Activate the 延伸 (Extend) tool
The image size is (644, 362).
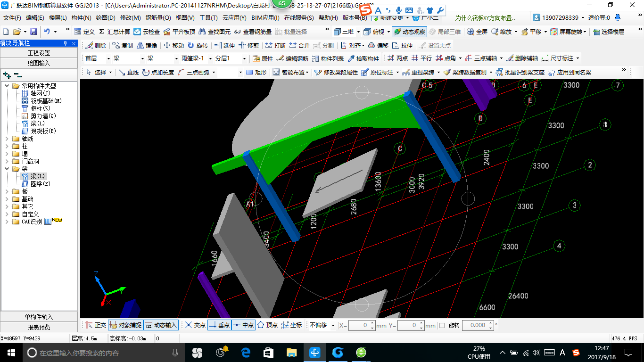click(224, 46)
